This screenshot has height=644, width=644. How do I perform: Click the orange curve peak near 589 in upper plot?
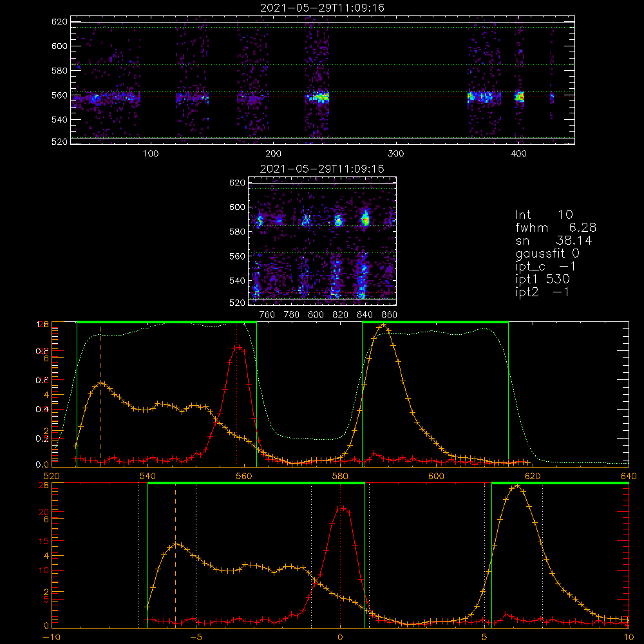coord(383,325)
